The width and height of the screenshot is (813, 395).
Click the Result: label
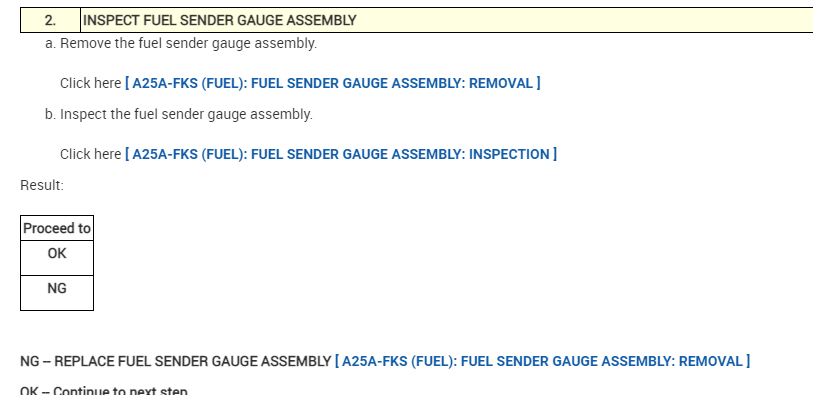42,186
